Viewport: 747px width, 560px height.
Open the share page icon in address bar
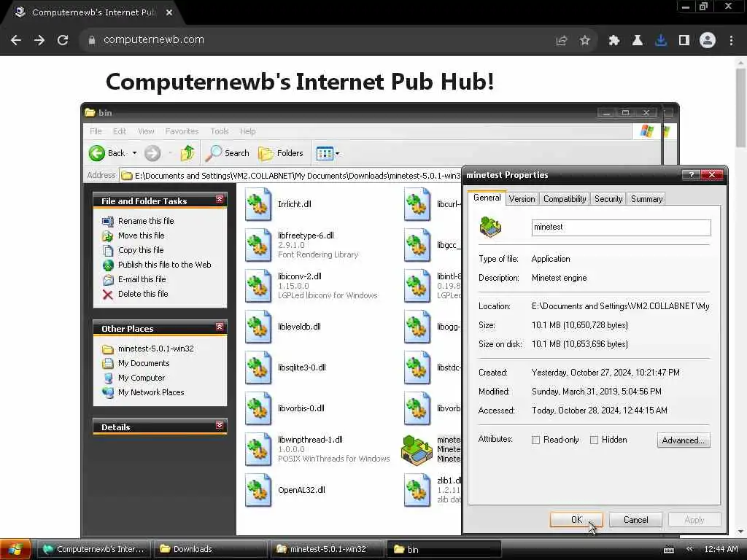tap(562, 41)
